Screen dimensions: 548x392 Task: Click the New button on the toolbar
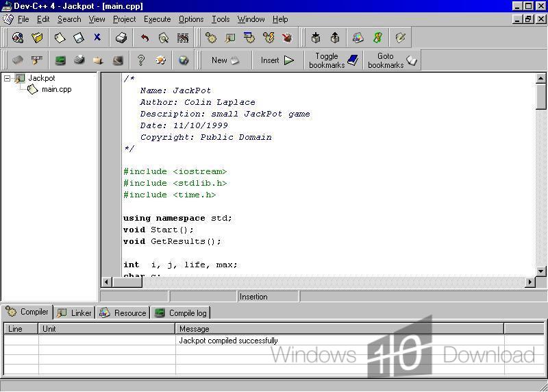pos(225,60)
